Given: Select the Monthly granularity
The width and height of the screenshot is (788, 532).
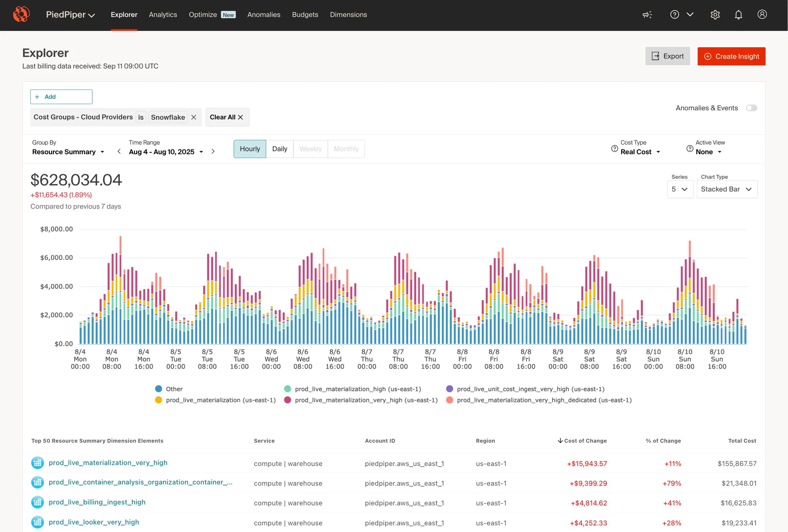Looking at the screenshot, I should tap(346, 149).
